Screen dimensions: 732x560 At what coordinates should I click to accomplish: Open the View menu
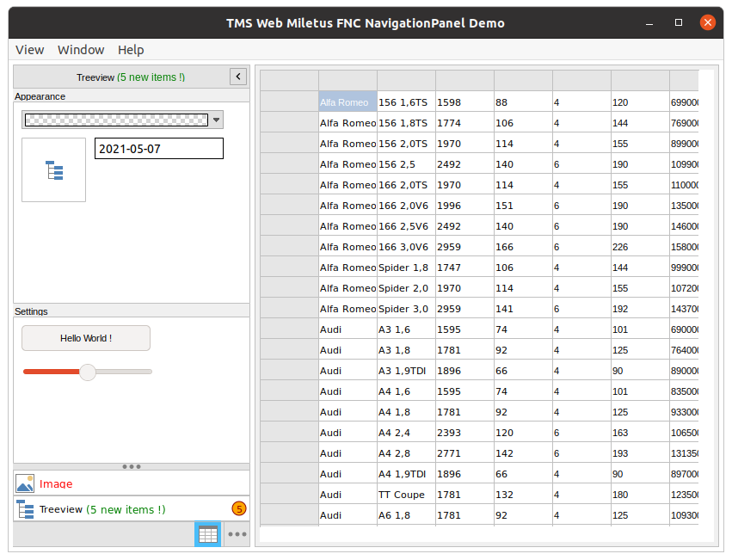[30, 50]
